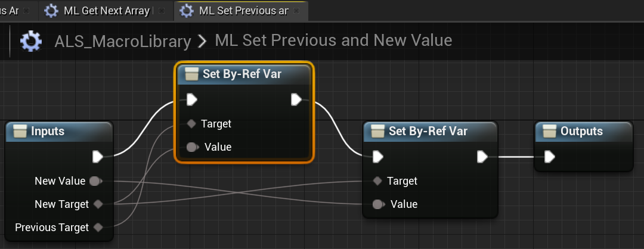This screenshot has height=249, width=644.
Task: Select the ML Set Previous tab
Action: (x=243, y=11)
